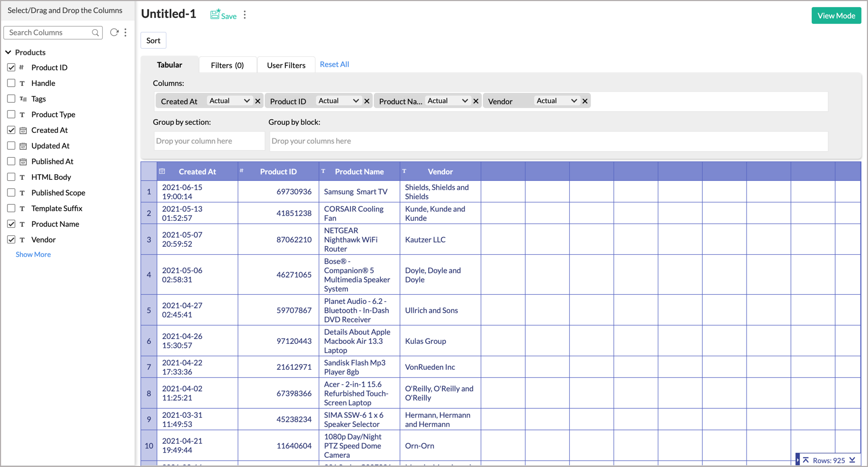Open the three-dot menu beside Save
This screenshot has height=467, width=868.
pos(245,15)
